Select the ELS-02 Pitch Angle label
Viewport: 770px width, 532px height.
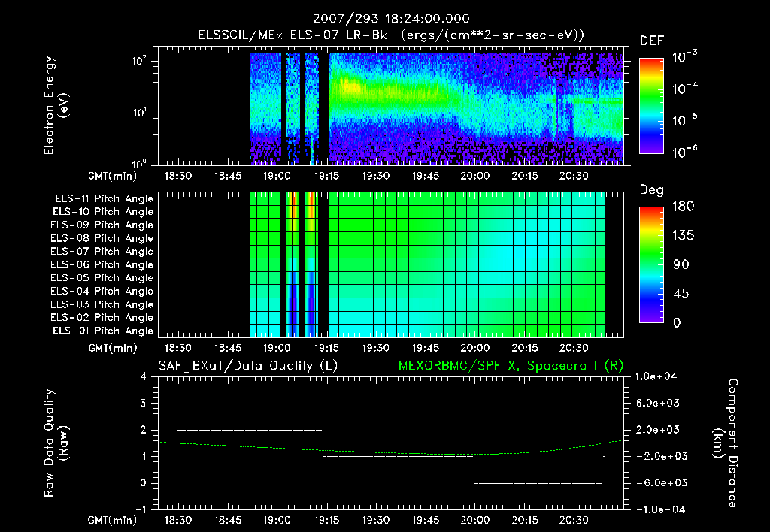[x=102, y=318]
